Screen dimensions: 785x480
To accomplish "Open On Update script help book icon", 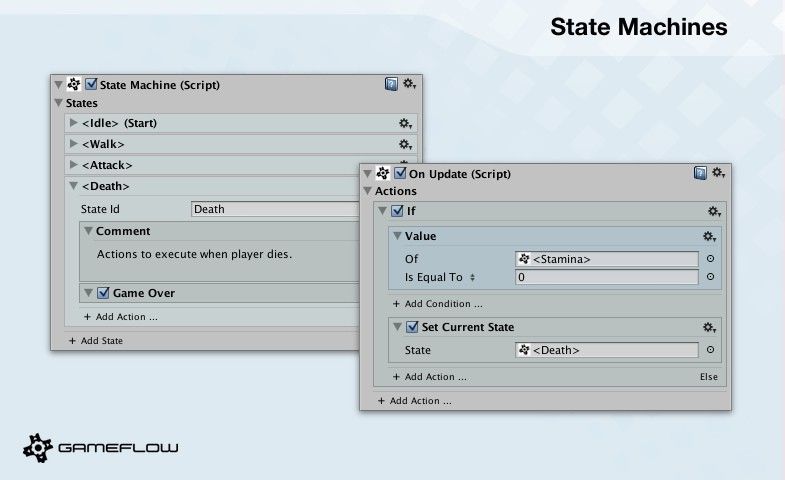I will tap(700, 173).
